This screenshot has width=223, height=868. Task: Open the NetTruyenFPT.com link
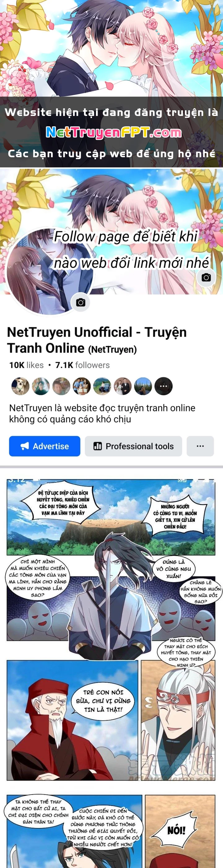coord(114,132)
